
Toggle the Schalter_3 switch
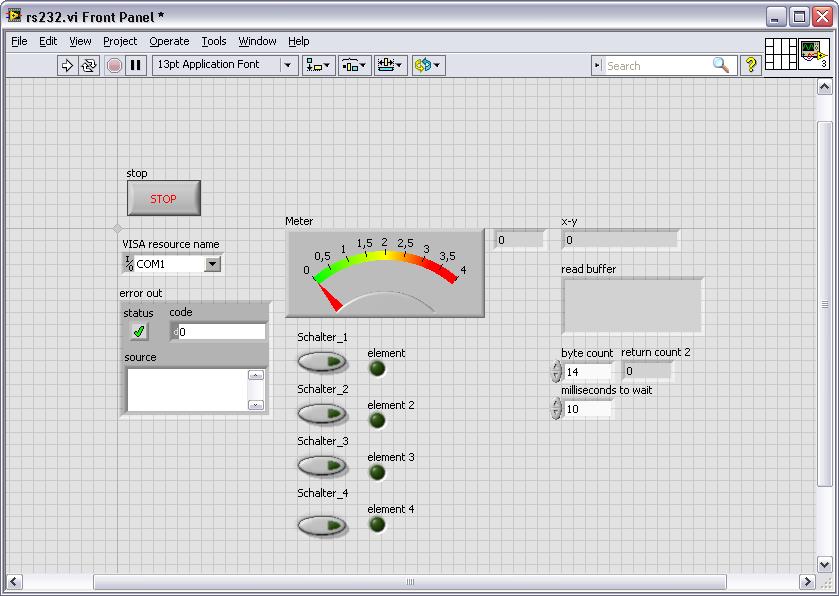(x=322, y=466)
